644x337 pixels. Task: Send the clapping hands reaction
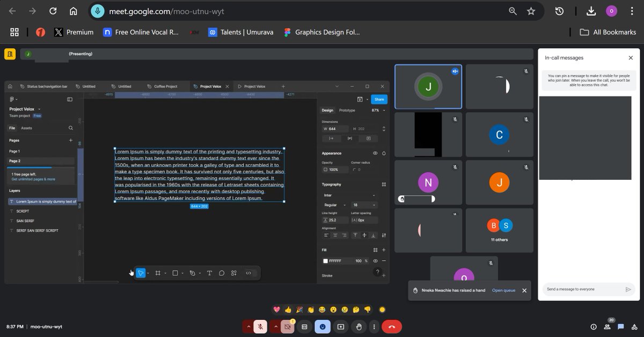click(311, 310)
